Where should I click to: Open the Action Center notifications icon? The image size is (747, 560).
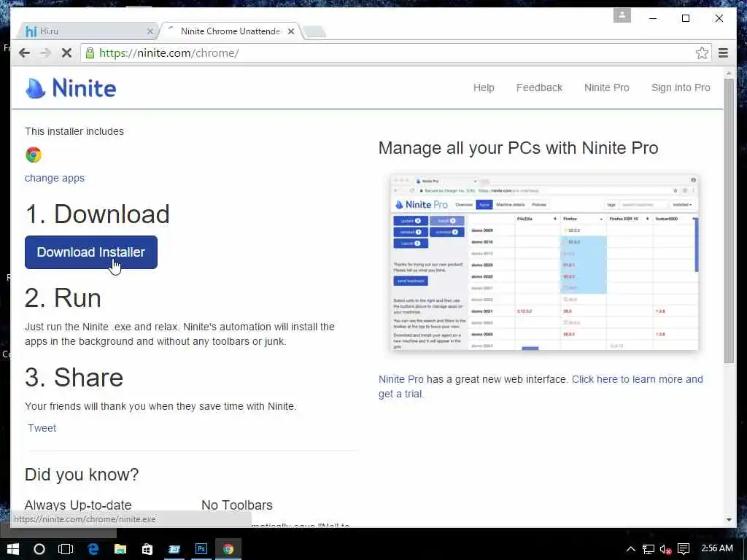(684, 549)
